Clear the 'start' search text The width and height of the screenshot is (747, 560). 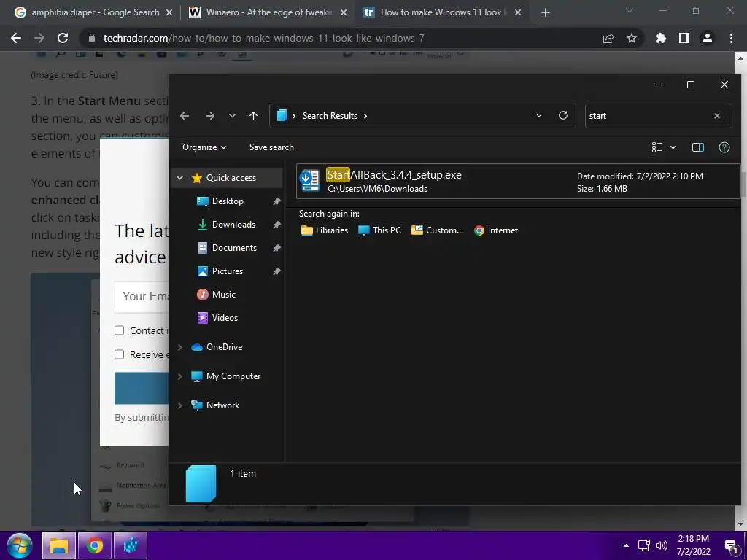717,116
